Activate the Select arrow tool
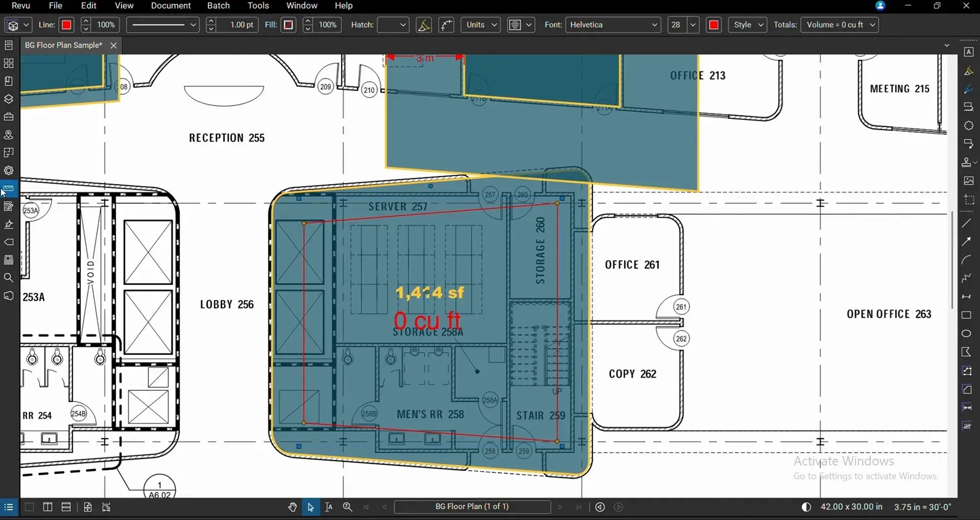 [310, 507]
